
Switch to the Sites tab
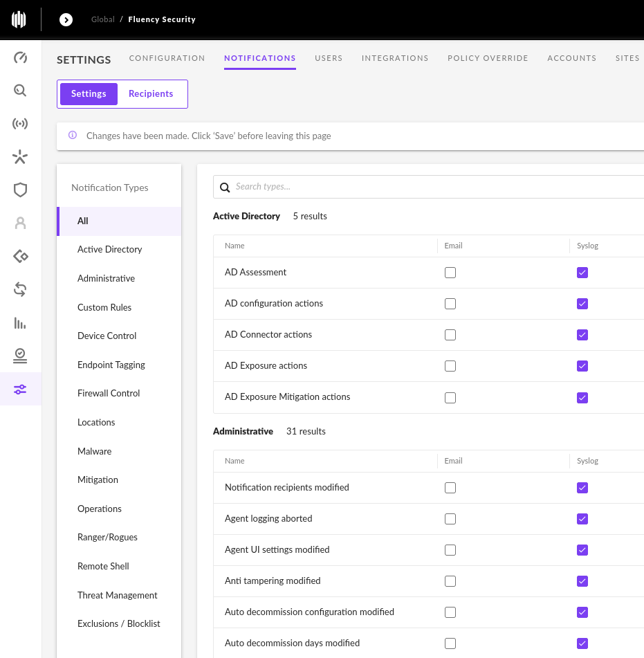coord(627,58)
